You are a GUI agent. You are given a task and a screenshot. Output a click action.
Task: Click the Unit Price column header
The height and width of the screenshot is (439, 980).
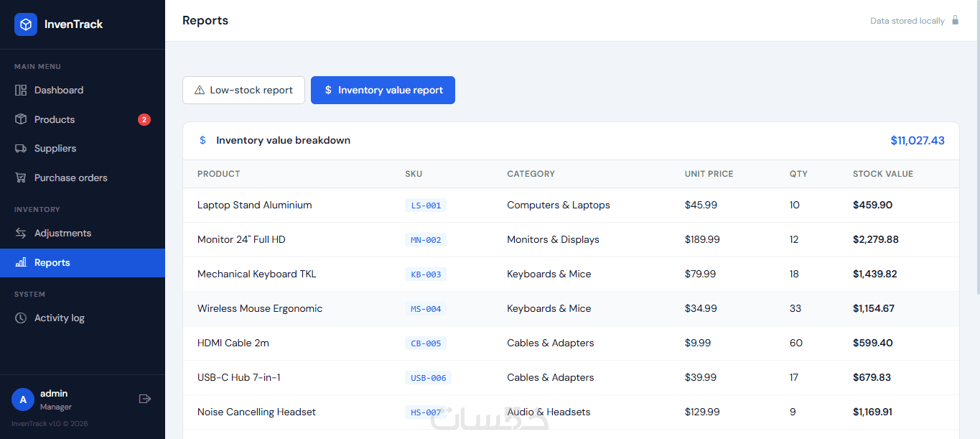pos(709,174)
